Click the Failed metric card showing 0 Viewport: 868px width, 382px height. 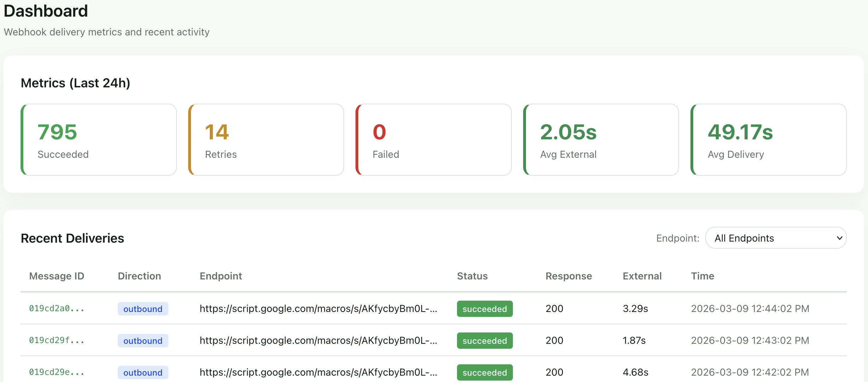(x=433, y=140)
